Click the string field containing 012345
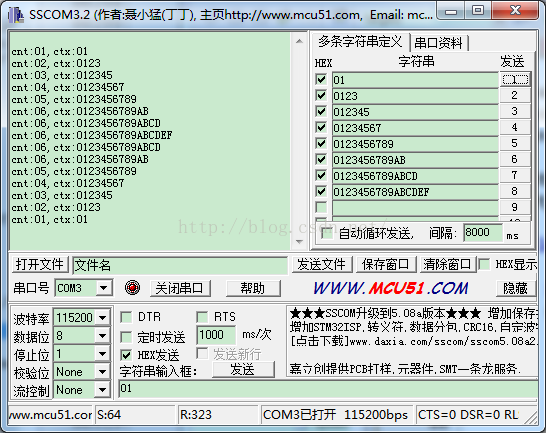The height and width of the screenshot is (433, 546). pos(415,112)
